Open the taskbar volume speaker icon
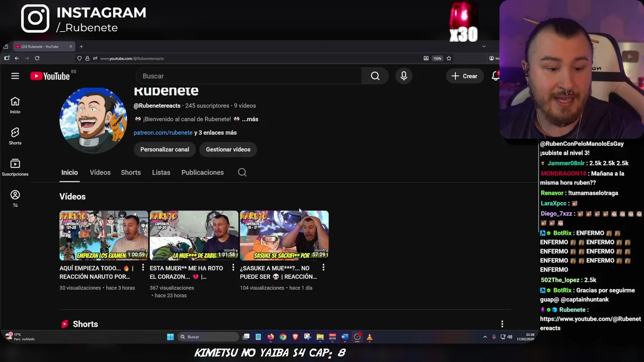 [x=510, y=337]
